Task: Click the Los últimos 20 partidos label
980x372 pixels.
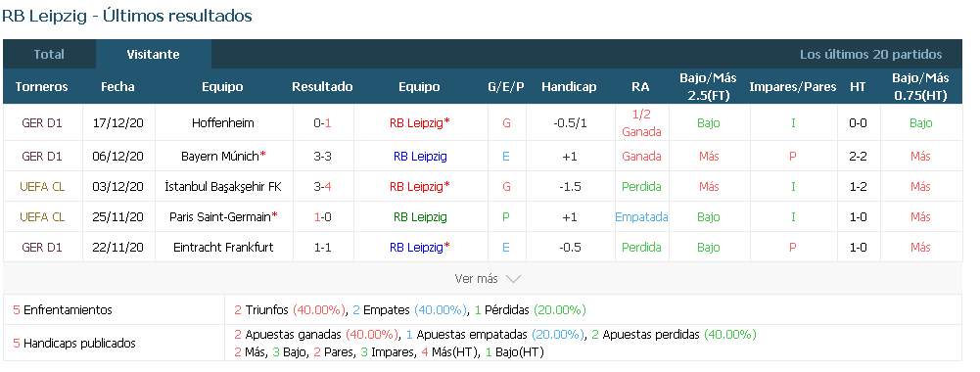Action: (870, 55)
